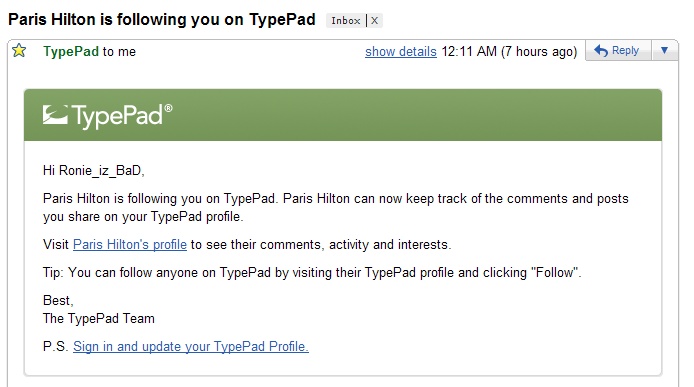The height and width of the screenshot is (387, 694).
Task: Click the TypePad wordmark in green banner
Action: pos(117,116)
